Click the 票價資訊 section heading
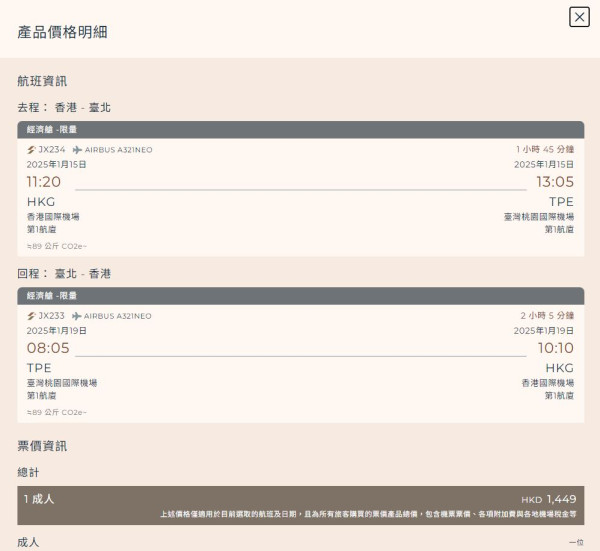Screen dimensions: 600x551 pos(42,446)
